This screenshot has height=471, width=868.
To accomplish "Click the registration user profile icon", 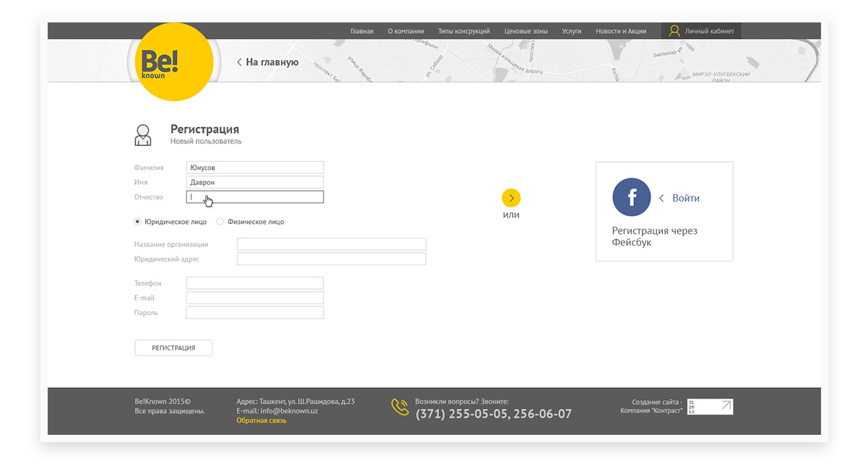I will [x=143, y=135].
